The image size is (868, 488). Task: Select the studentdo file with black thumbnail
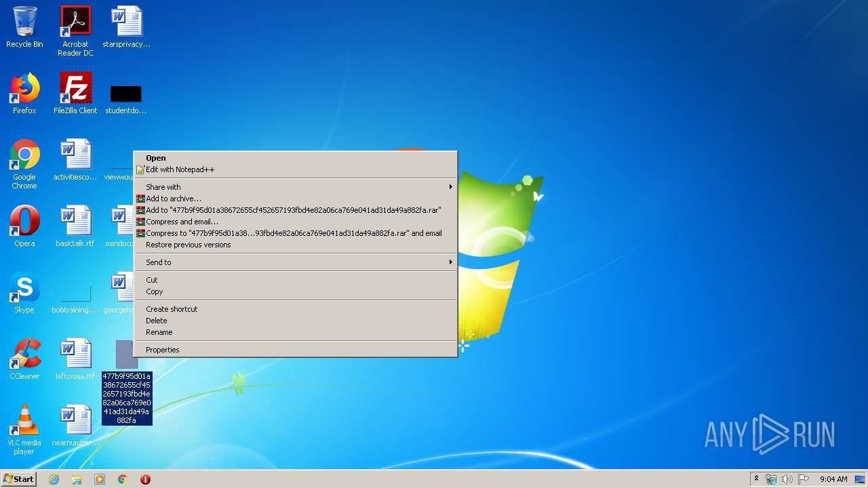pyautogui.click(x=126, y=98)
